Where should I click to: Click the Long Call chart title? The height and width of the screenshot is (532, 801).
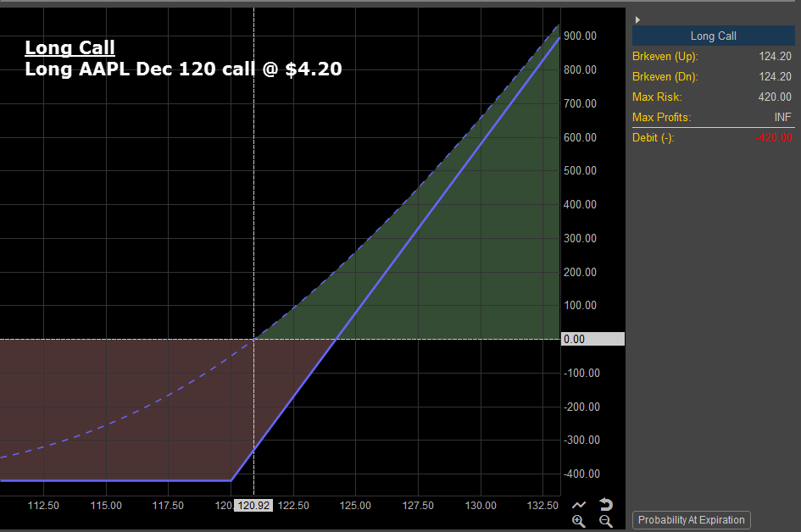tap(70, 47)
